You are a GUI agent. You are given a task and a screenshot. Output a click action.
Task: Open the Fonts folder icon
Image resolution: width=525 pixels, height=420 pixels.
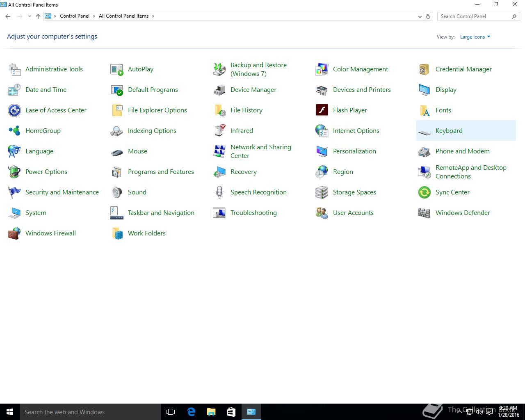425,110
